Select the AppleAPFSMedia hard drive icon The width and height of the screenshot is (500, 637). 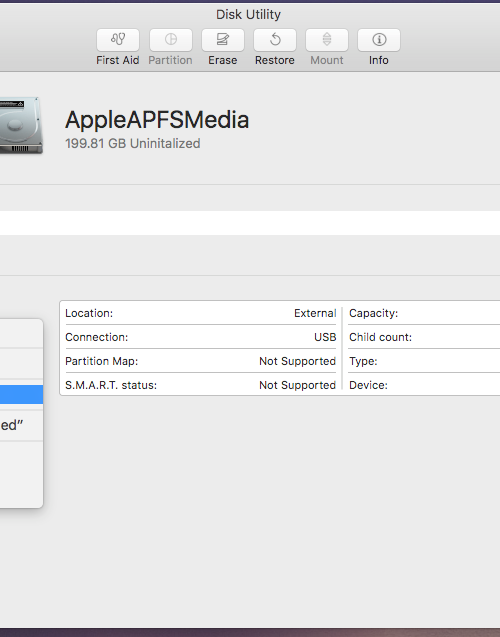point(21,125)
